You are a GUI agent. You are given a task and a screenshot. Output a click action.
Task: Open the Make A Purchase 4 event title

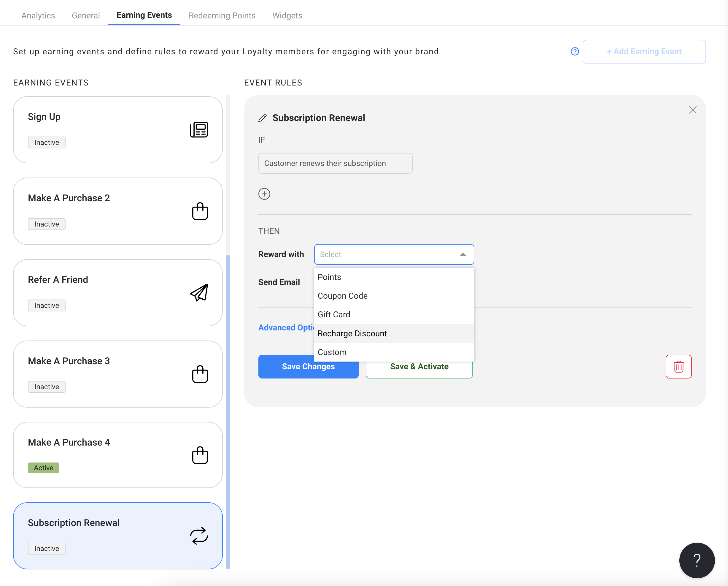(69, 442)
